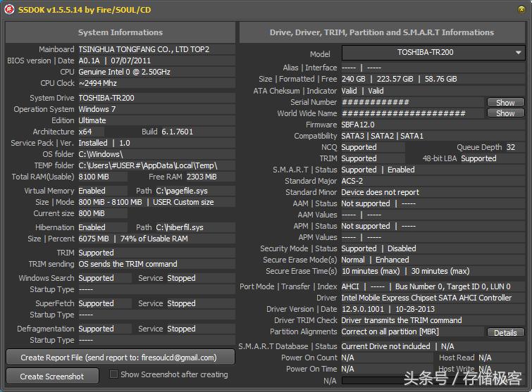Show the hidden Serial Number
Screen dimensions: 532x392
point(505,102)
